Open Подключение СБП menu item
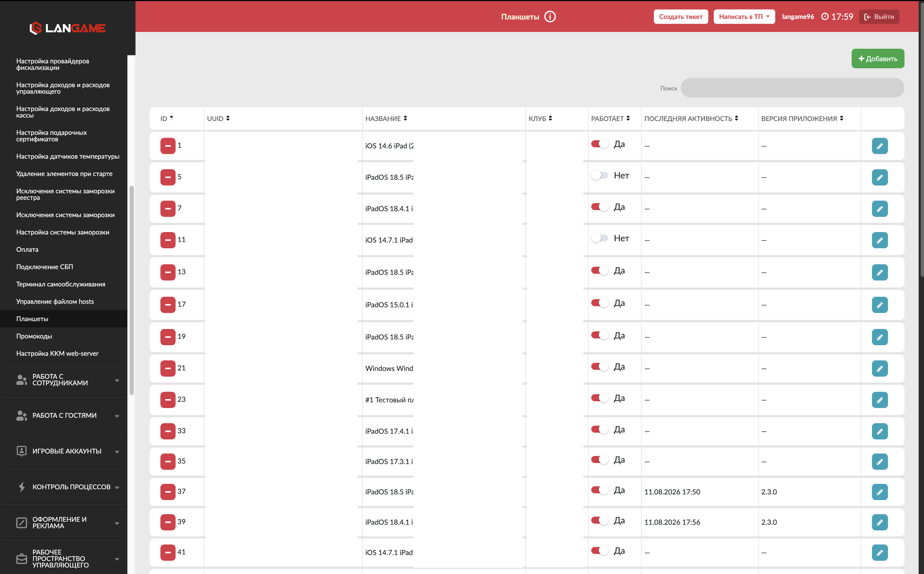This screenshot has width=924, height=574. (44, 267)
